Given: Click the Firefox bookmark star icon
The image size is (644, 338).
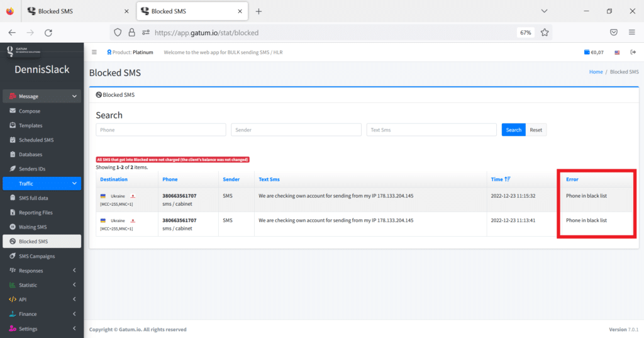Looking at the screenshot, I should [x=545, y=32].
